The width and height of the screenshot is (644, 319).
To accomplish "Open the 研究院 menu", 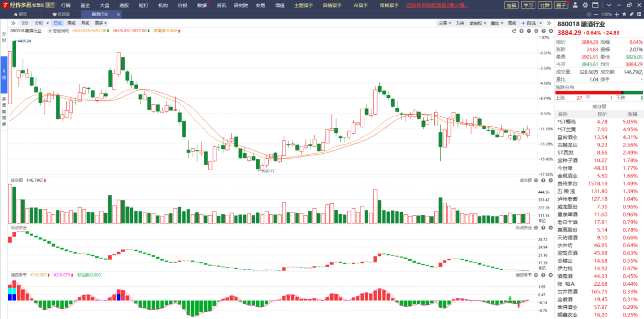I will pos(241,5).
